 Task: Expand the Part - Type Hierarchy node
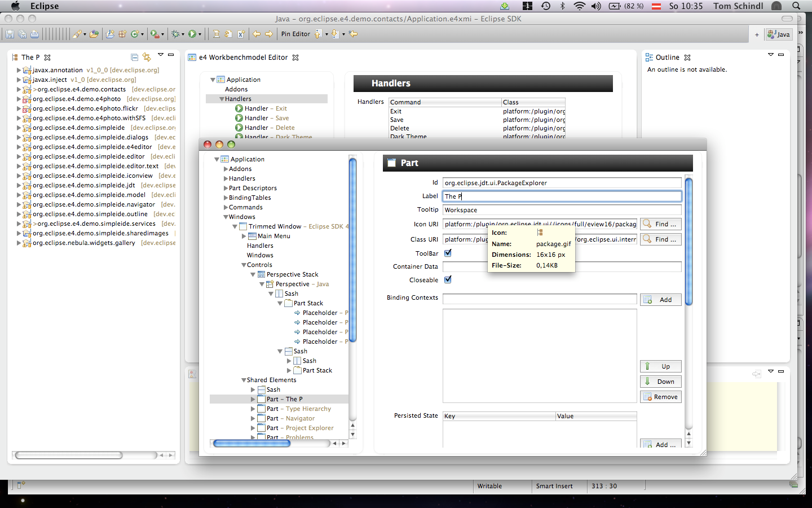point(253,409)
